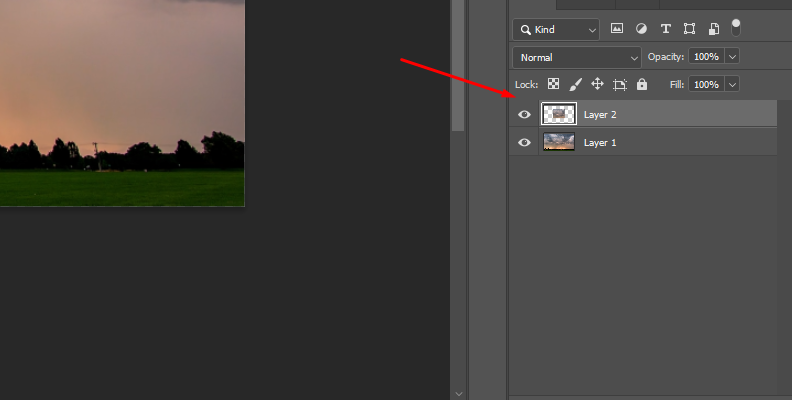Lock layer position move icon

pos(597,85)
